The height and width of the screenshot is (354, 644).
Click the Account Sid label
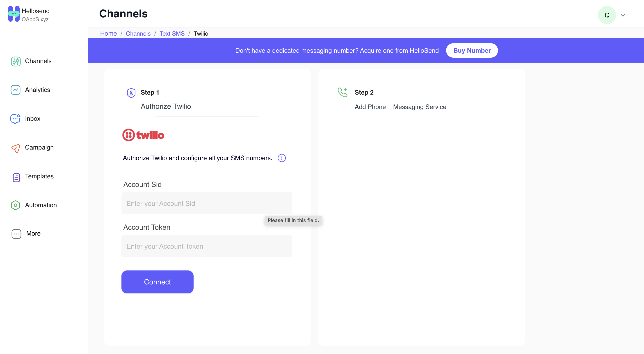coord(142,184)
